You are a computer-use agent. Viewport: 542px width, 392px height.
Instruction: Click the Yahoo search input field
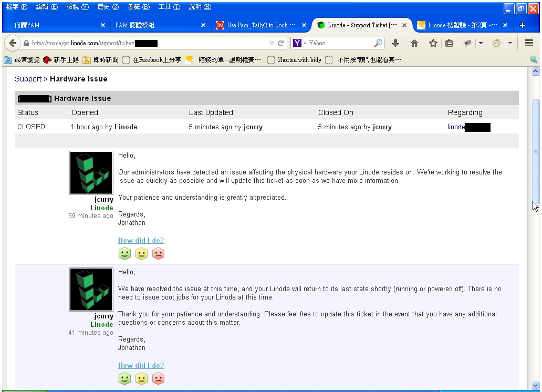pyautogui.click(x=340, y=43)
